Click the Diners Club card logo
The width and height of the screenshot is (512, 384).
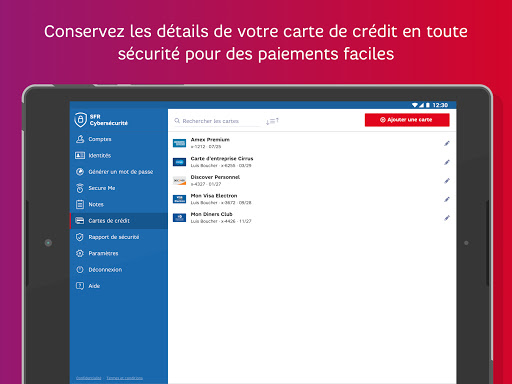click(x=179, y=218)
